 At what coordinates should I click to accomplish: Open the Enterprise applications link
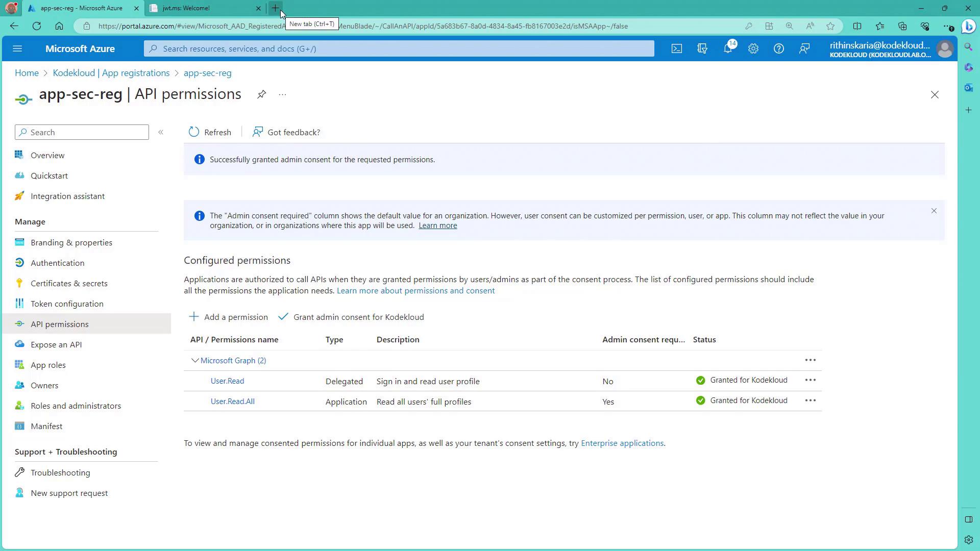point(622,443)
